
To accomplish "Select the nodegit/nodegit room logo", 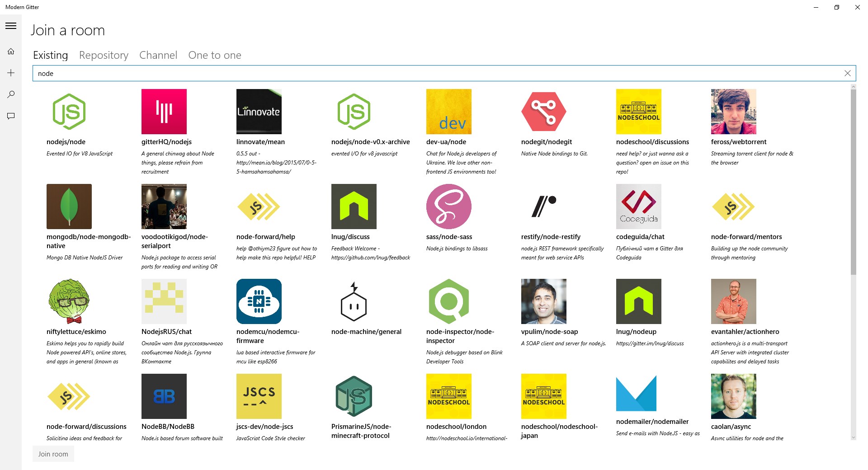I will pyautogui.click(x=544, y=112).
